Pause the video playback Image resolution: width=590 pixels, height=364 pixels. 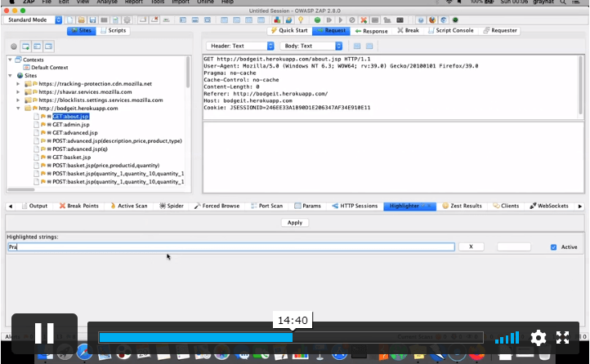pos(44,333)
